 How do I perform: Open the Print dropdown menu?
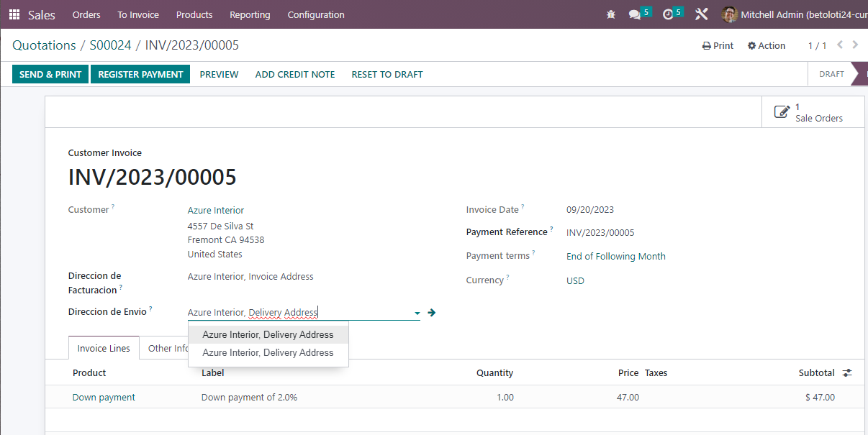pos(718,45)
